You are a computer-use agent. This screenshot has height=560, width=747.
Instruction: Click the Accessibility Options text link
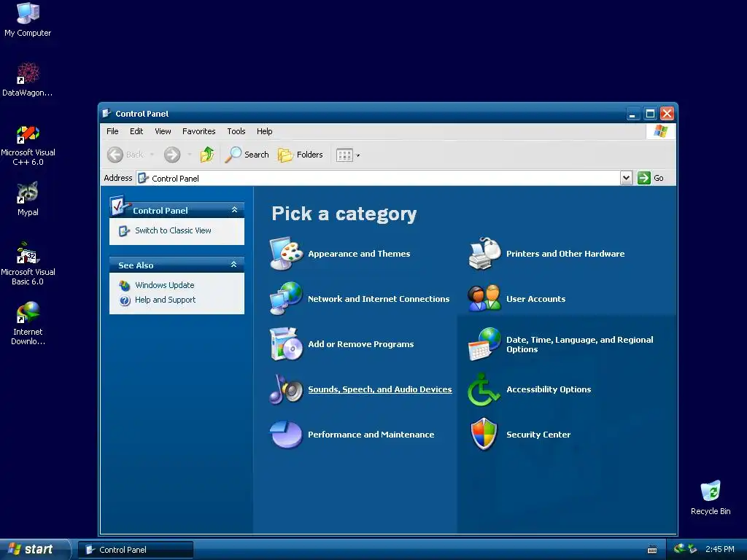(549, 389)
